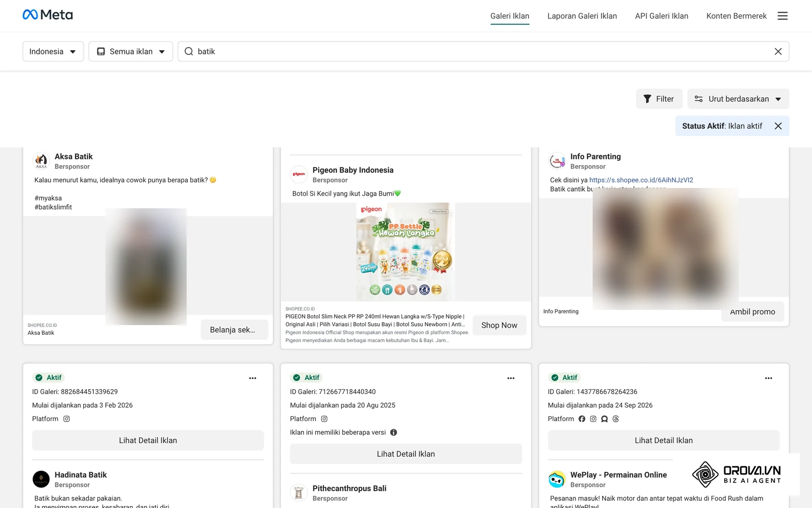Open the Laporan Galeri Iklan tab

[x=582, y=16]
